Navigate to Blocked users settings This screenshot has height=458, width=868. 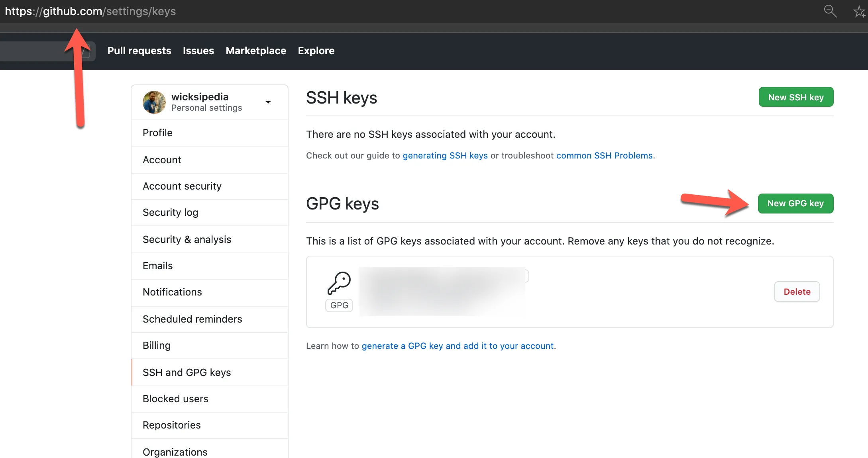(175, 399)
